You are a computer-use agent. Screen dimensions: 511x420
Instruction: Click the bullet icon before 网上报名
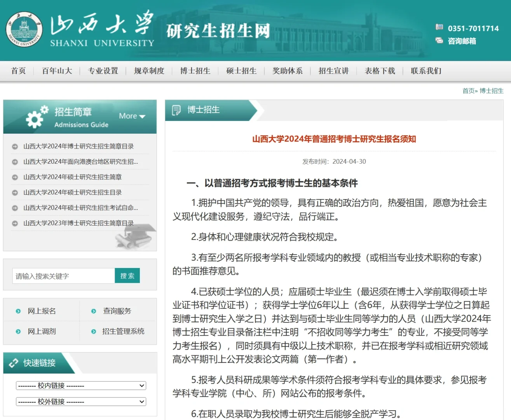[x=18, y=311]
